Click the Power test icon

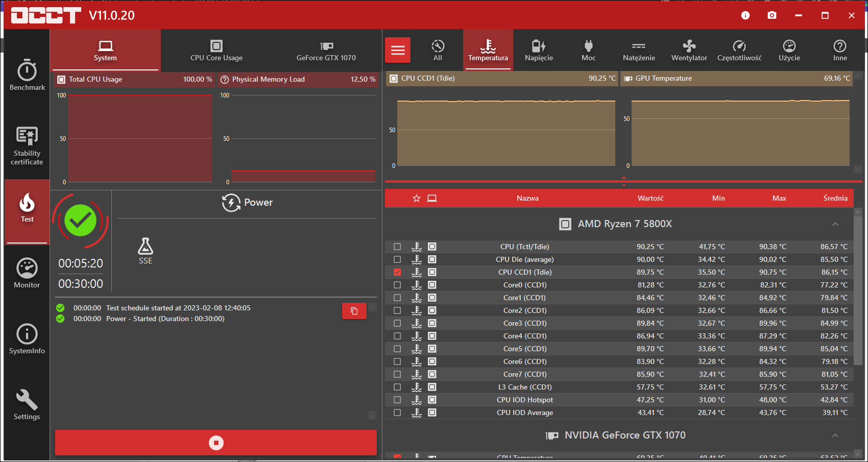tap(231, 203)
